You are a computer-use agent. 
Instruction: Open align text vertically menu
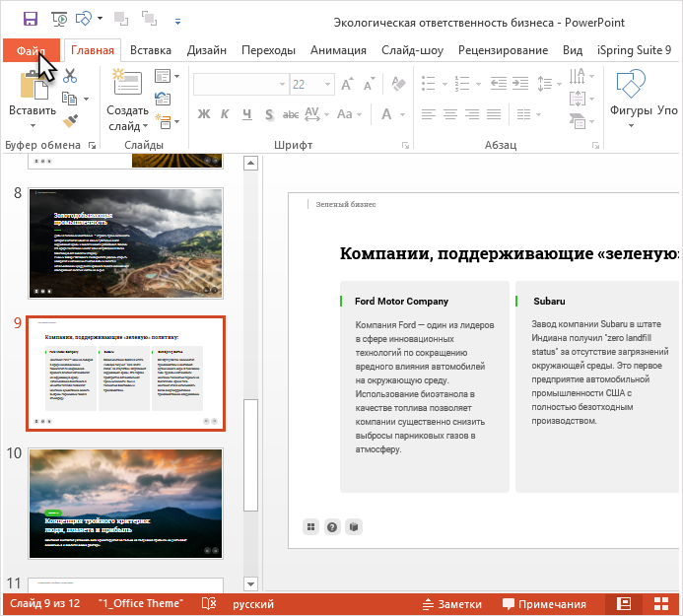click(581, 99)
